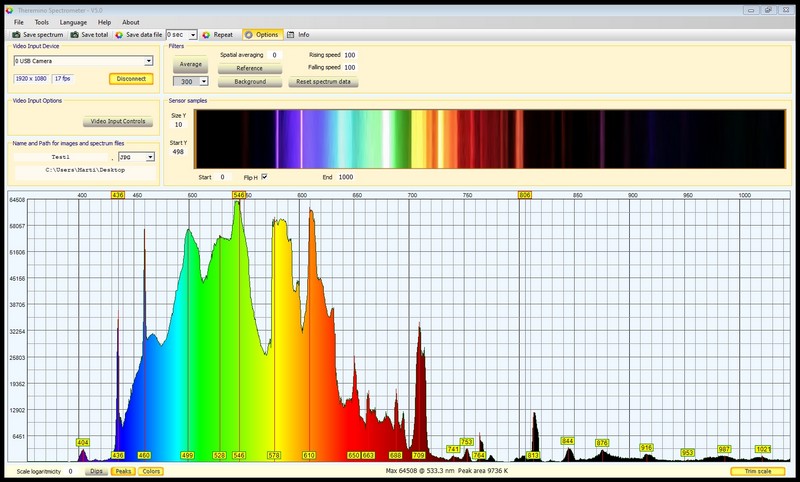Open the JPG file format dropdown

pos(150,157)
